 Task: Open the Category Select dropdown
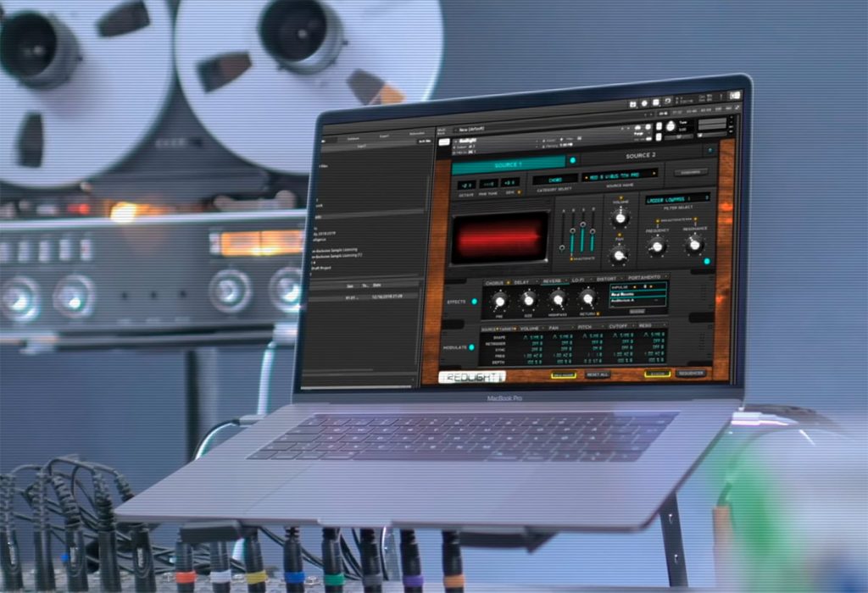(555, 180)
